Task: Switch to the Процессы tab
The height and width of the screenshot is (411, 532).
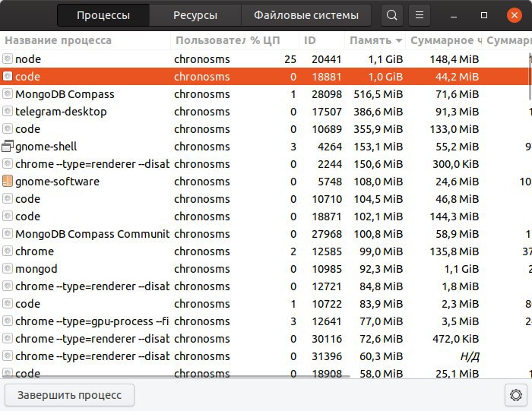Action: 103,15
